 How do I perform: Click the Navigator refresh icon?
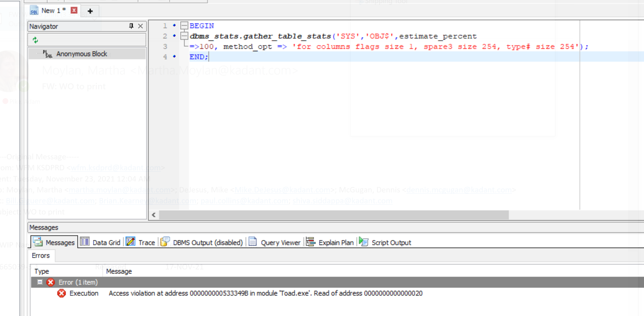tap(35, 40)
